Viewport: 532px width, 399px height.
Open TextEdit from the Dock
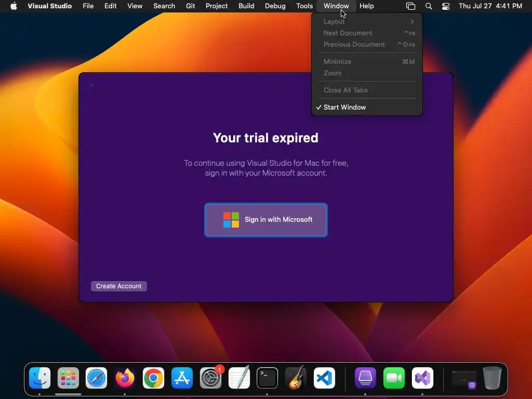click(239, 378)
